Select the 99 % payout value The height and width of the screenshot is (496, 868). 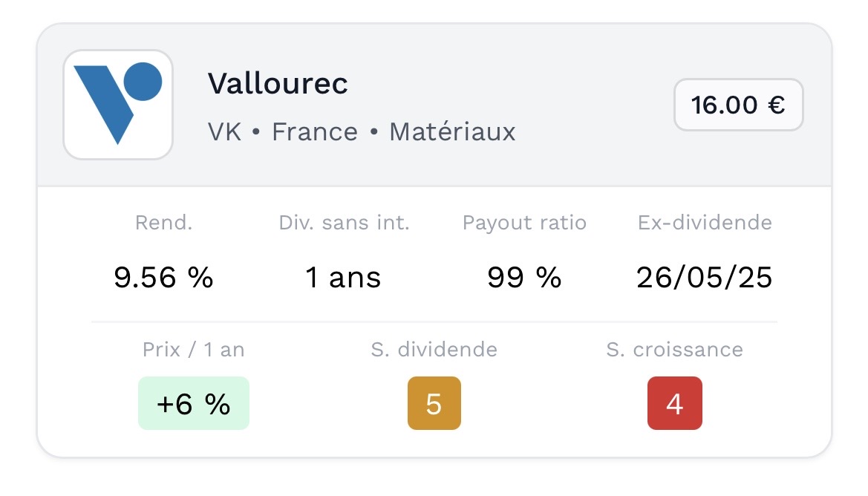click(x=524, y=278)
